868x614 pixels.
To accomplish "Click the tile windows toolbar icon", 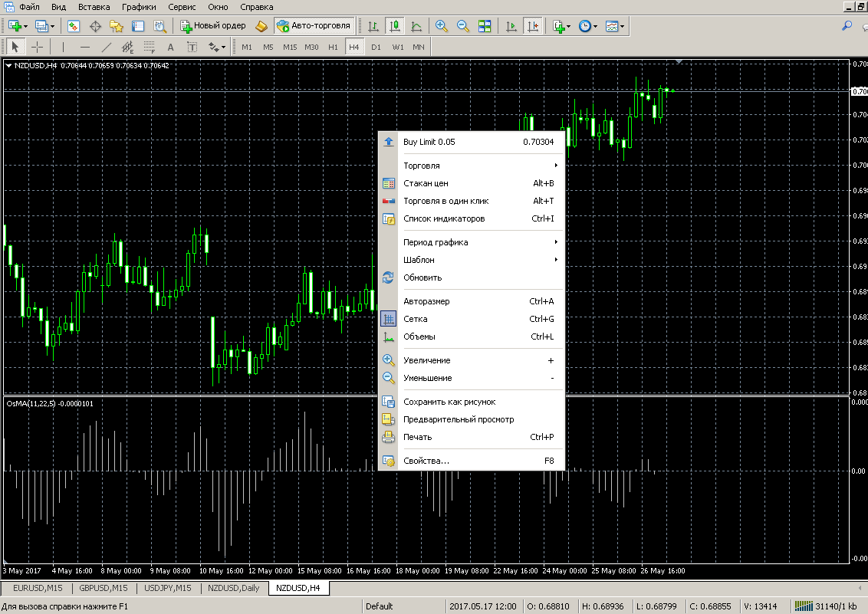I will click(485, 26).
